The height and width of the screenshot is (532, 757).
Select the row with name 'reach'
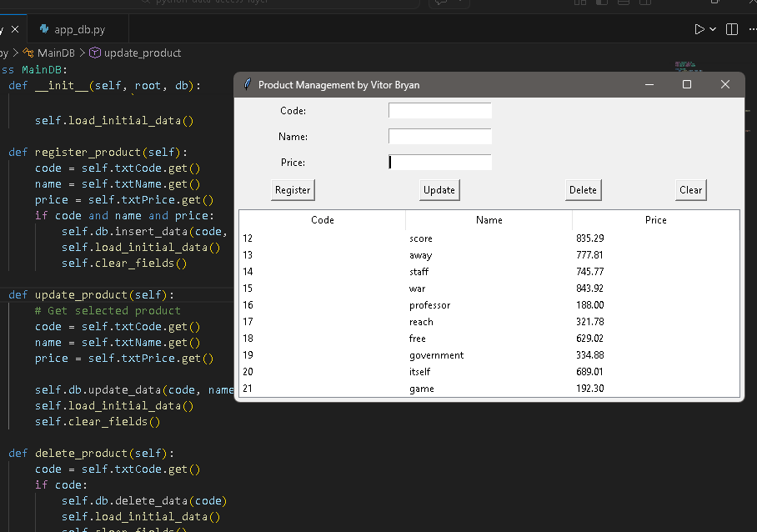coord(489,322)
